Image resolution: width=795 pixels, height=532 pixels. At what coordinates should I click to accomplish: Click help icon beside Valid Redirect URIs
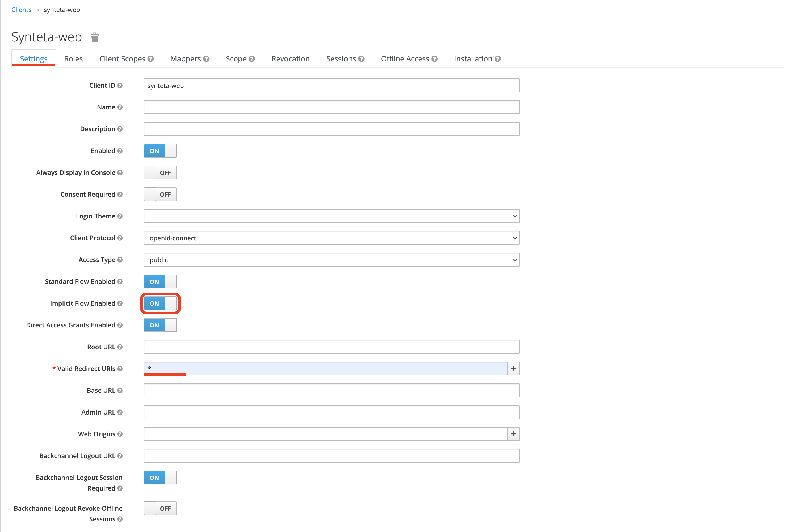[120, 369]
